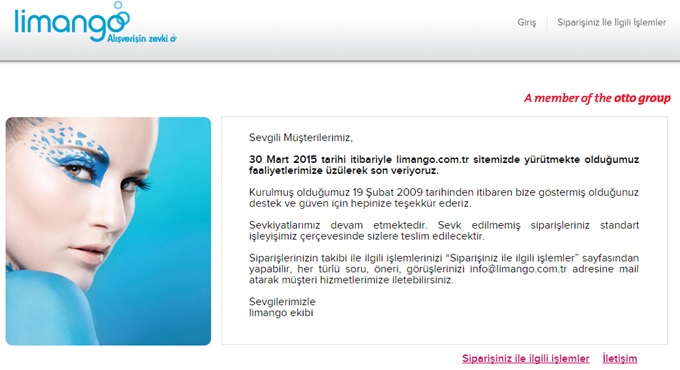Click the 'Sevgilerimizle' closing line
The width and height of the screenshot is (680, 370).
[x=282, y=301]
